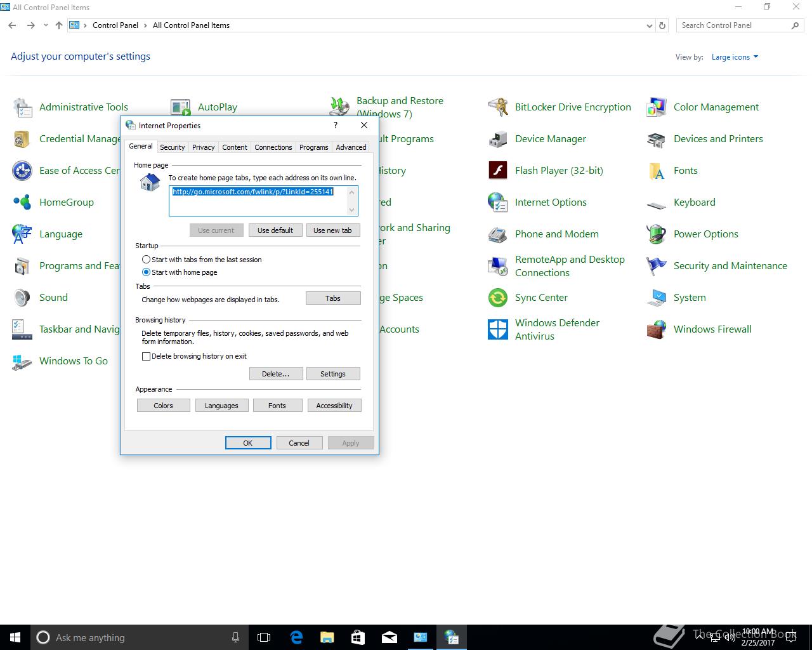The width and height of the screenshot is (812, 650).
Task: Open the Keyboard icon
Action: pyautogui.click(x=657, y=204)
